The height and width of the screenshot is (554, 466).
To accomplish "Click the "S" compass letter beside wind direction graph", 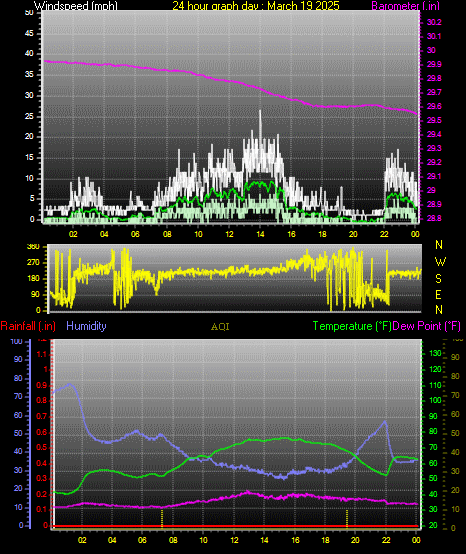I will tap(438, 279).
